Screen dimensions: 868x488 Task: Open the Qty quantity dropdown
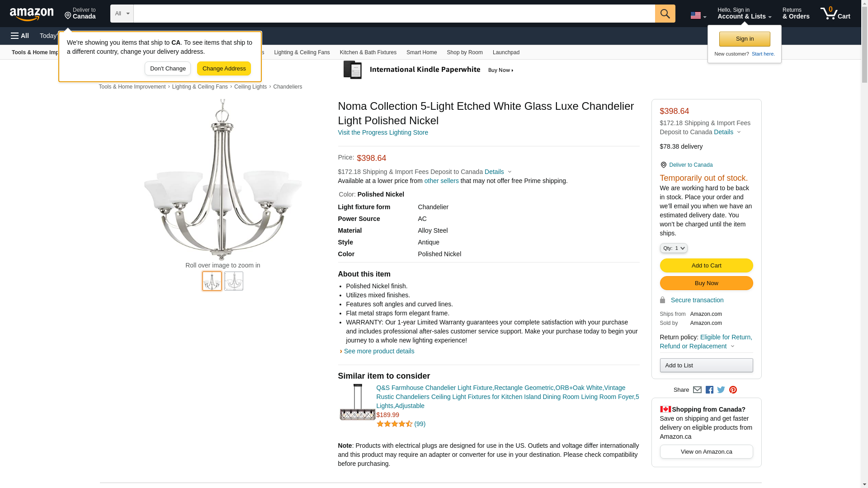(x=673, y=248)
